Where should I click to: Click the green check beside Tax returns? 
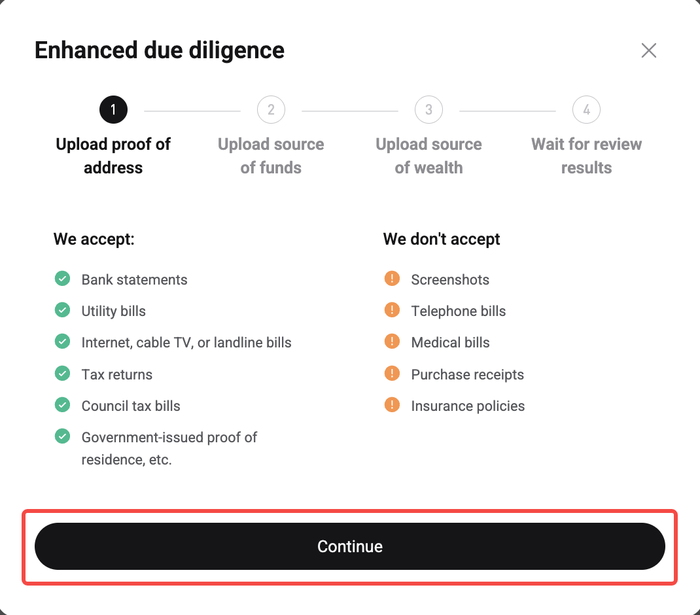[62, 373]
